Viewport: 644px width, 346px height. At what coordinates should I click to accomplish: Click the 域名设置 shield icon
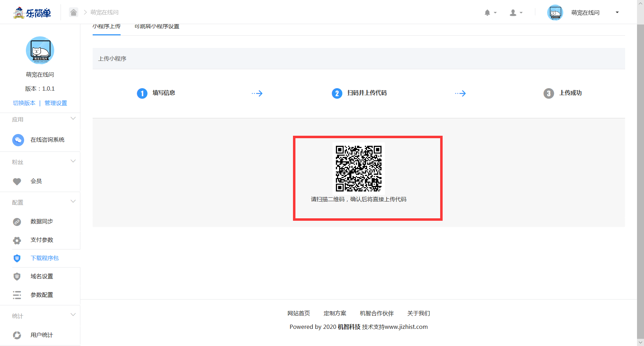17,276
